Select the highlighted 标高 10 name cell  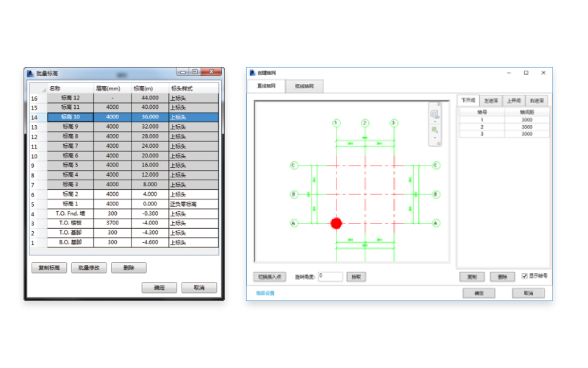[x=71, y=117]
